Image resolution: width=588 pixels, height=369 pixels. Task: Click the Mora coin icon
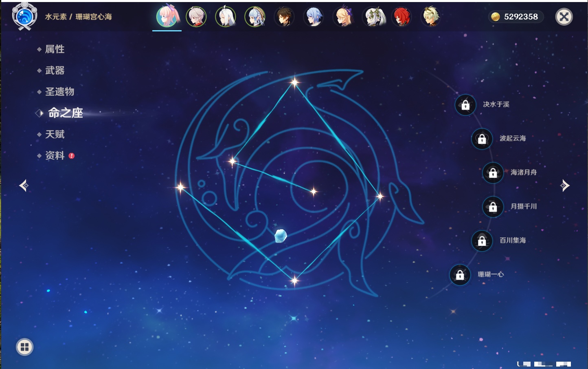(x=495, y=17)
